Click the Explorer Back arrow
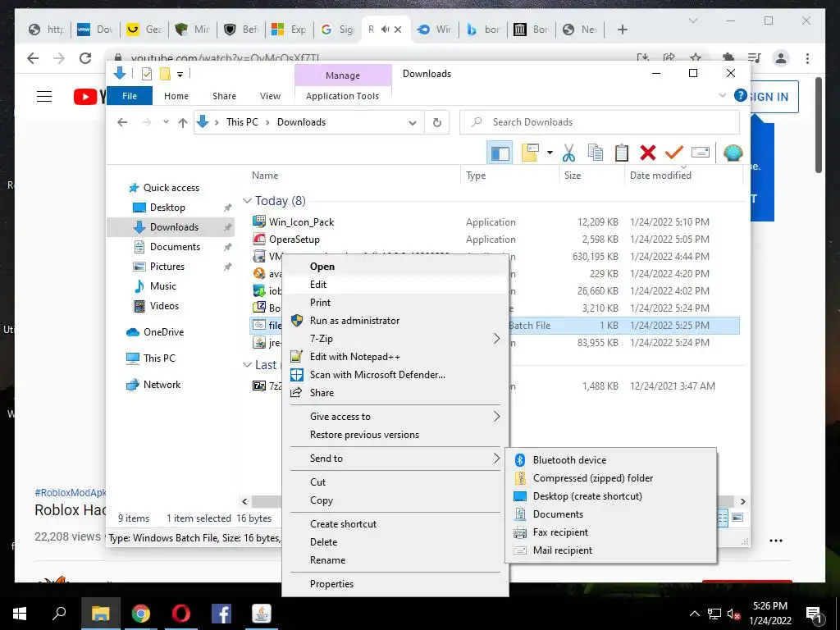Viewport: 840px width, 630px height. (122, 123)
